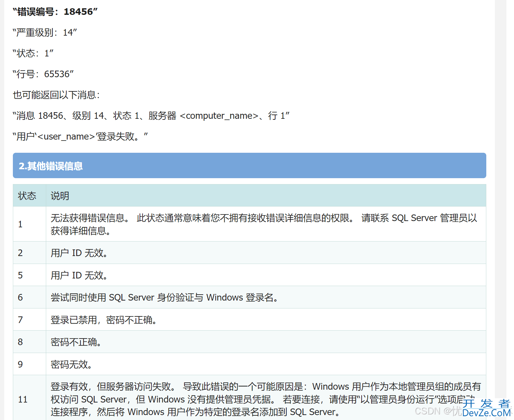Screen dimensions: 514x420
Task: Click the '状态' table column header
Action: [29, 196]
